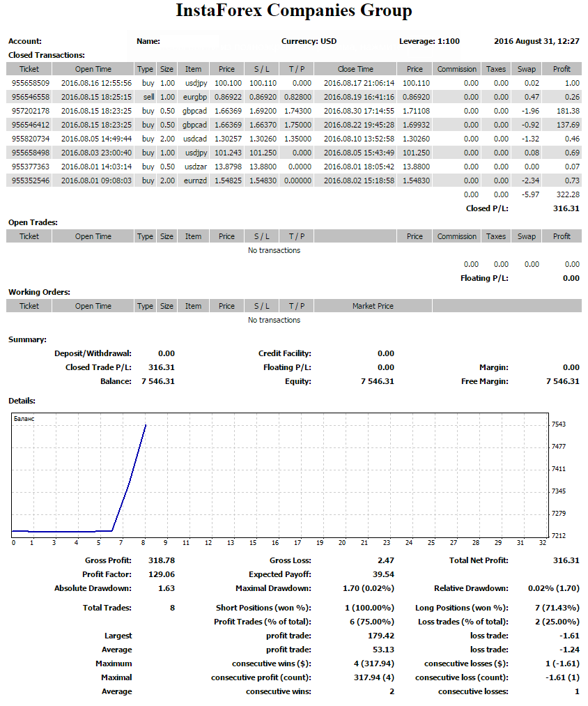
Task: Click largest profit trade value 179.42
Action: click(x=381, y=636)
